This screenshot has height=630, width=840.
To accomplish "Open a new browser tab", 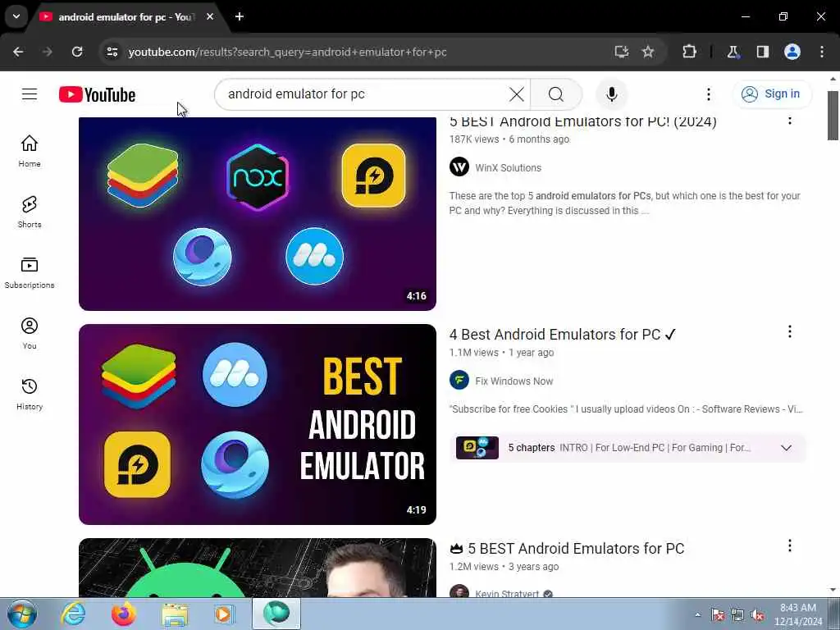I will tap(240, 16).
